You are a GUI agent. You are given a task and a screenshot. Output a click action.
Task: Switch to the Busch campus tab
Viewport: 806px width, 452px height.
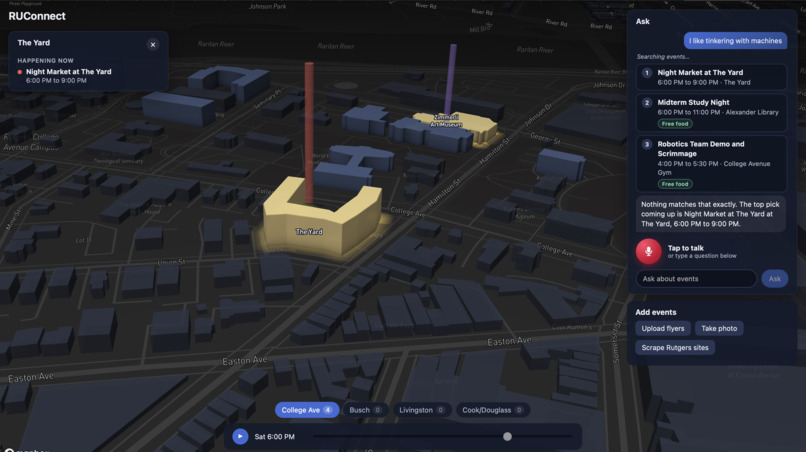point(365,410)
